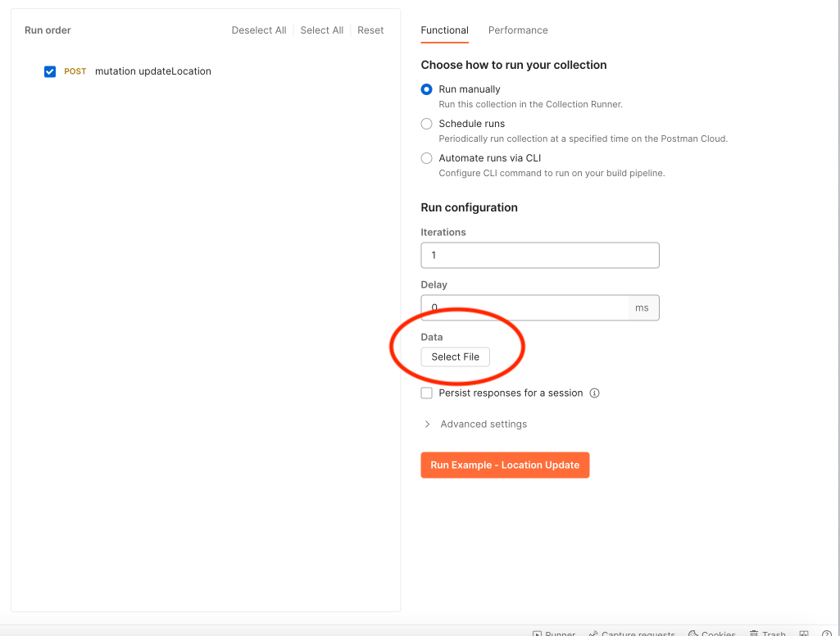Viewport: 840px width, 636px height.
Task: Choose the Schedule runs radio option
Action: click(x=426, y=124)
